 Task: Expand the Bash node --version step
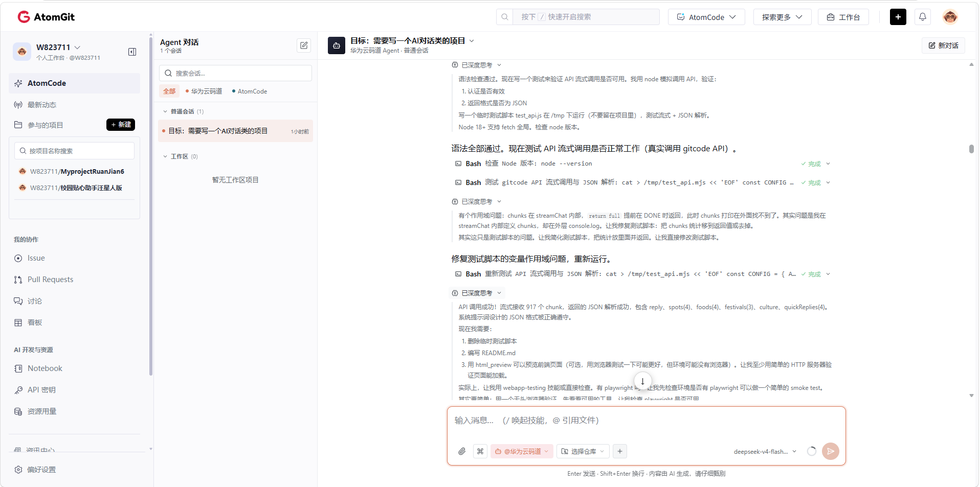pyautogui.click(x=828, y=164)
